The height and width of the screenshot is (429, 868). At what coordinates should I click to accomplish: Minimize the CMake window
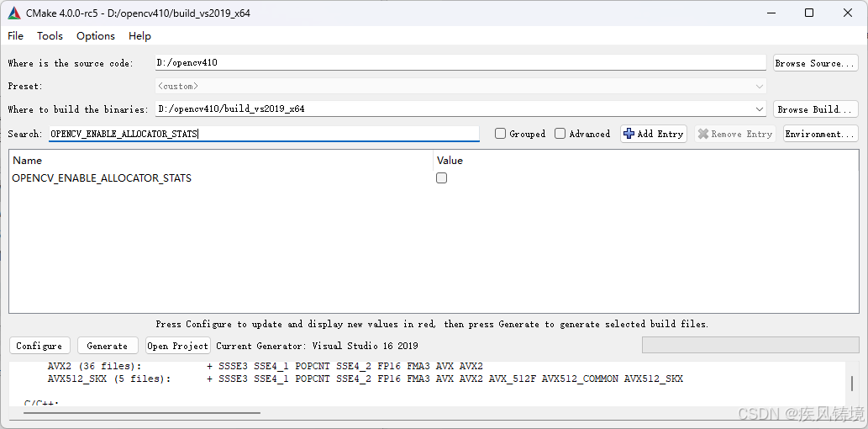pos(770,13)
